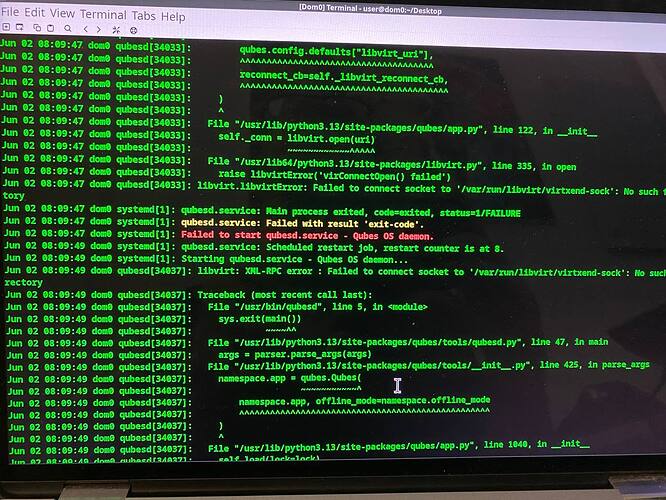666x500 pixels.
Task: Click 'qubes/app.py", line 1040, in __init__' line
Action: click(398, 446)
